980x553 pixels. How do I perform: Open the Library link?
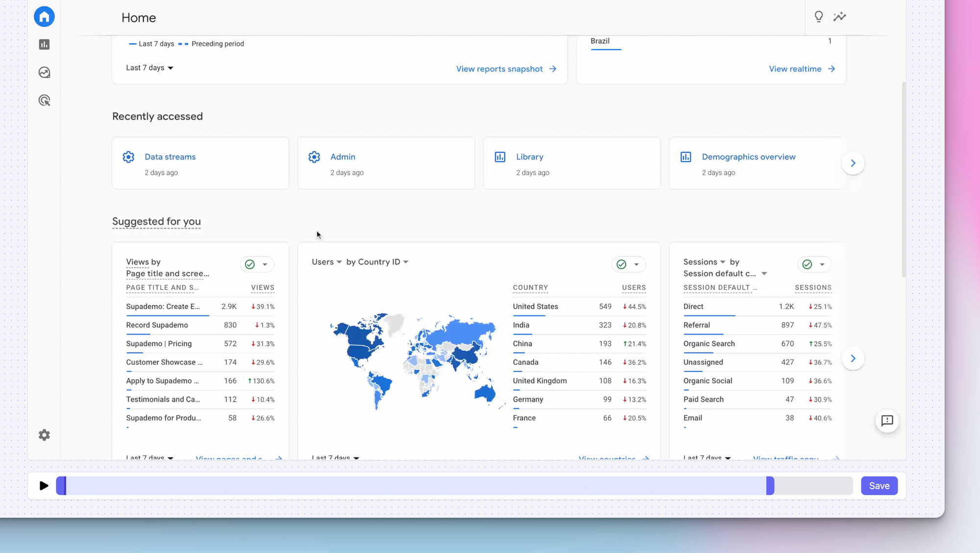pyautogui.click(x=530, y=157)
